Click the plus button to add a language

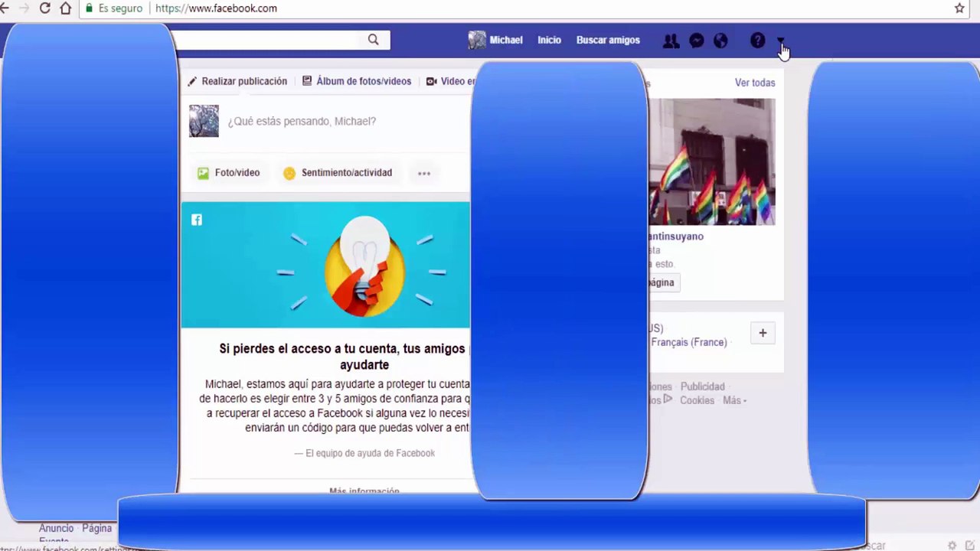(x=763, y=333)
